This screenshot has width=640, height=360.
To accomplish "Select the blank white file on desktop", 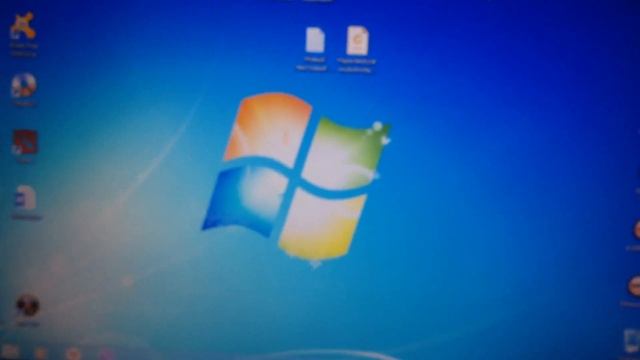I will click(315, 40).
